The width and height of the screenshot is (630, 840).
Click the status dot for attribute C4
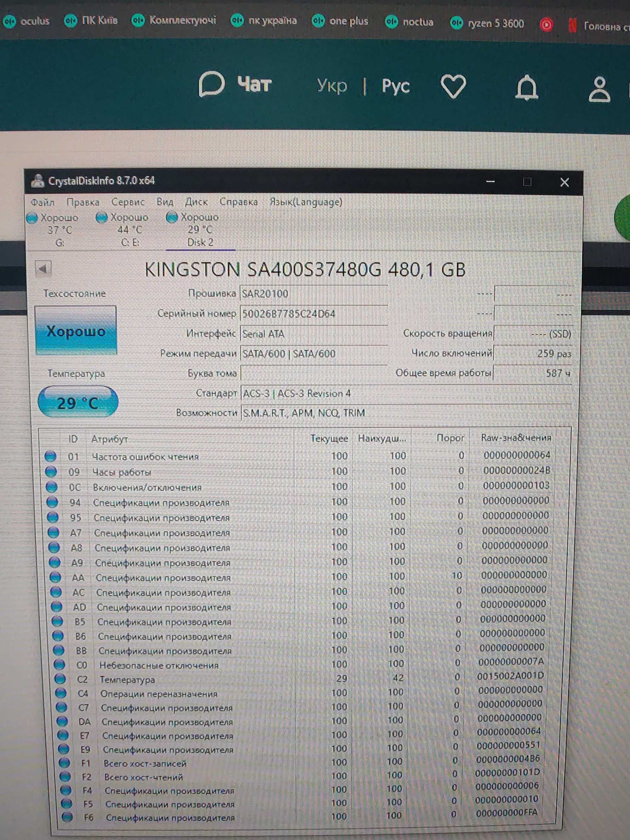61,693
